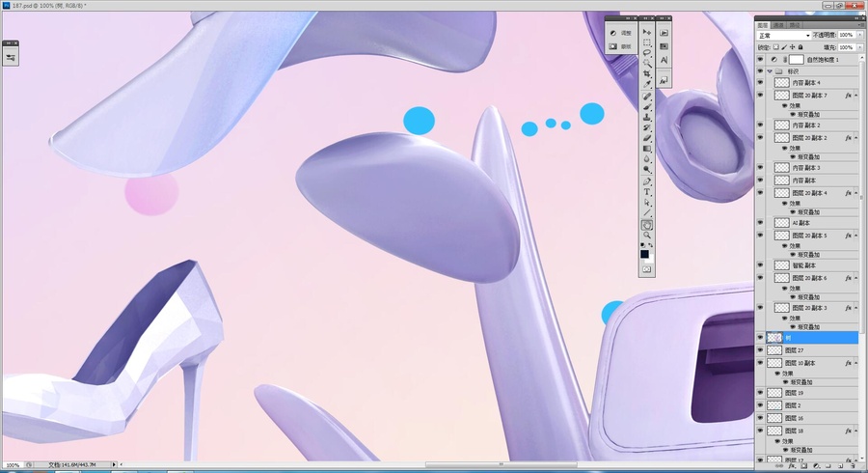Click the foreground color swatch
This screenshot has width=868, height=473.
pos(644,254)
